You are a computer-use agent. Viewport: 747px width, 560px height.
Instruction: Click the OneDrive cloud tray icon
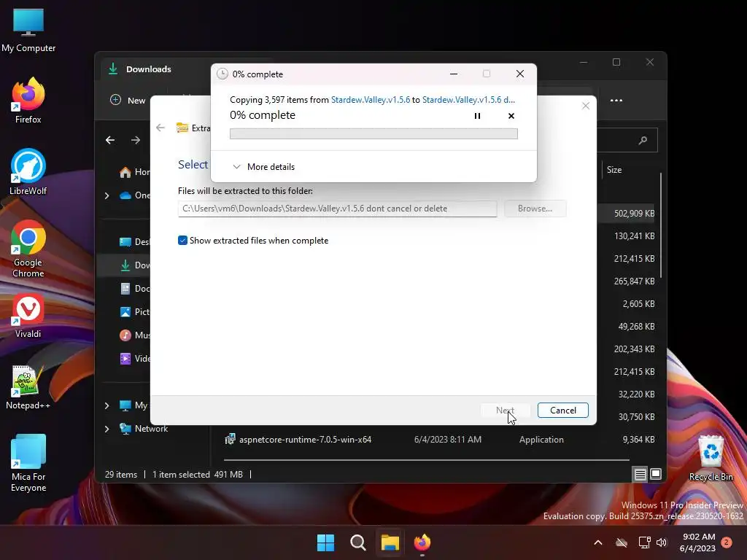point(622,542)
